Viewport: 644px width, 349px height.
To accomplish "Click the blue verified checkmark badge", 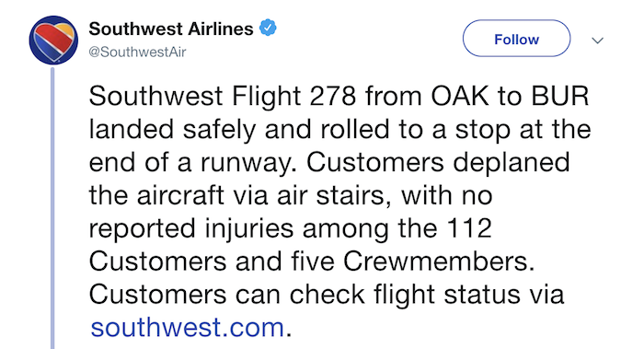I will (x=268, y=28).
